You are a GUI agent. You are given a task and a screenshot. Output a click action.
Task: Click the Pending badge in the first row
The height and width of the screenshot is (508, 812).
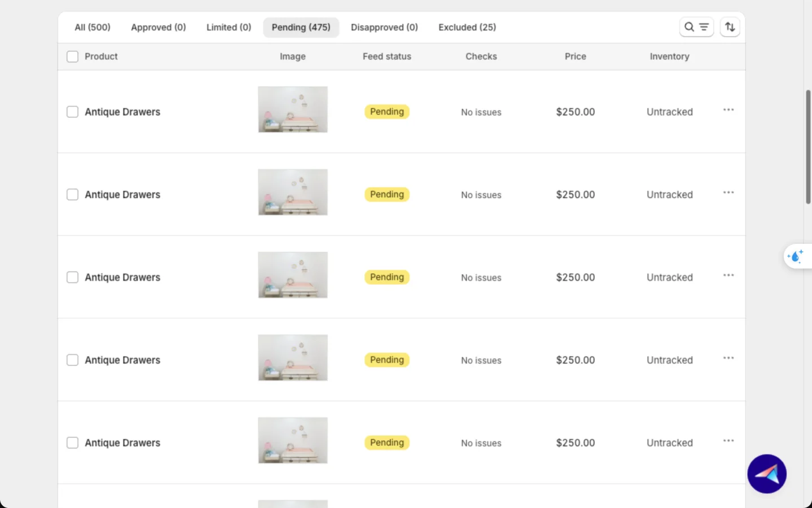point(387,112)
